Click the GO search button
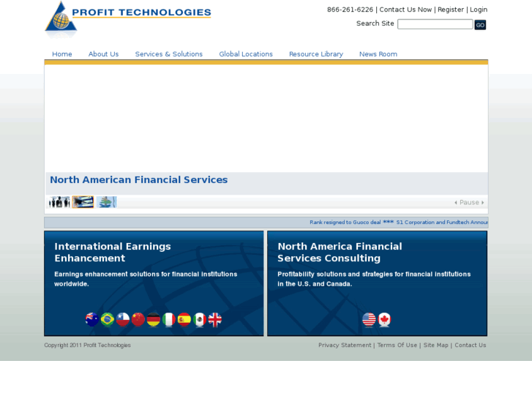 (480, 25)
